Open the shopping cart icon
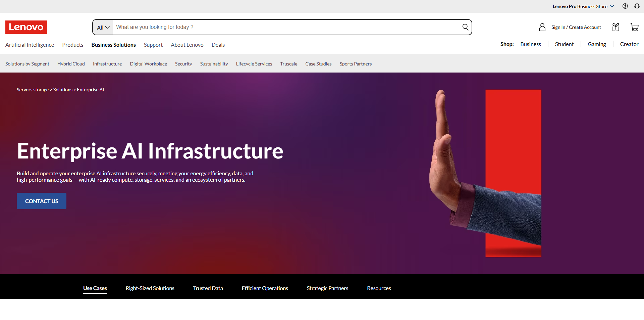Viewport: 644px width, 320px height. pos(634,27)
